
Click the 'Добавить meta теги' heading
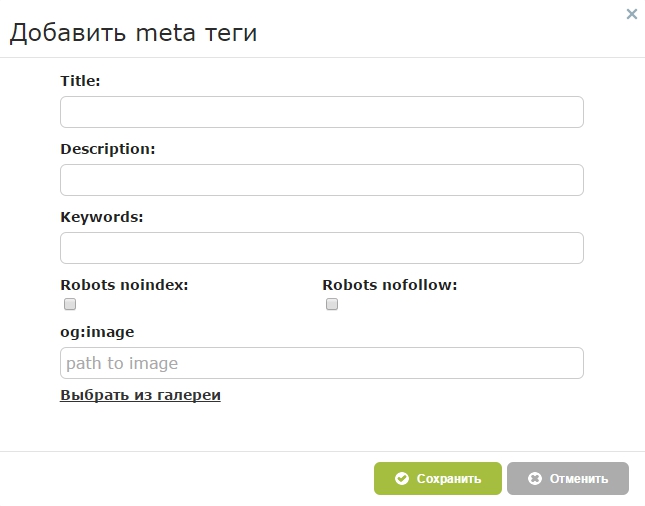coord(133,33)
